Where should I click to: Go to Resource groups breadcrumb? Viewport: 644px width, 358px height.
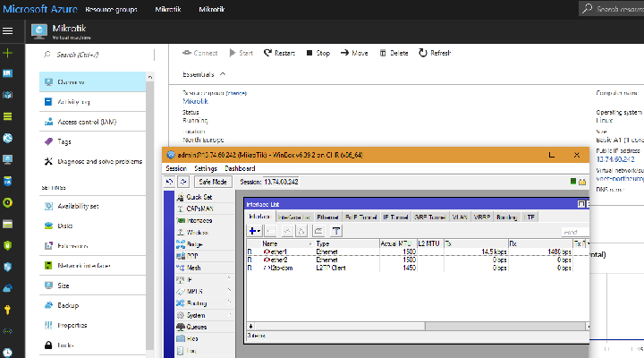point(111,10)
